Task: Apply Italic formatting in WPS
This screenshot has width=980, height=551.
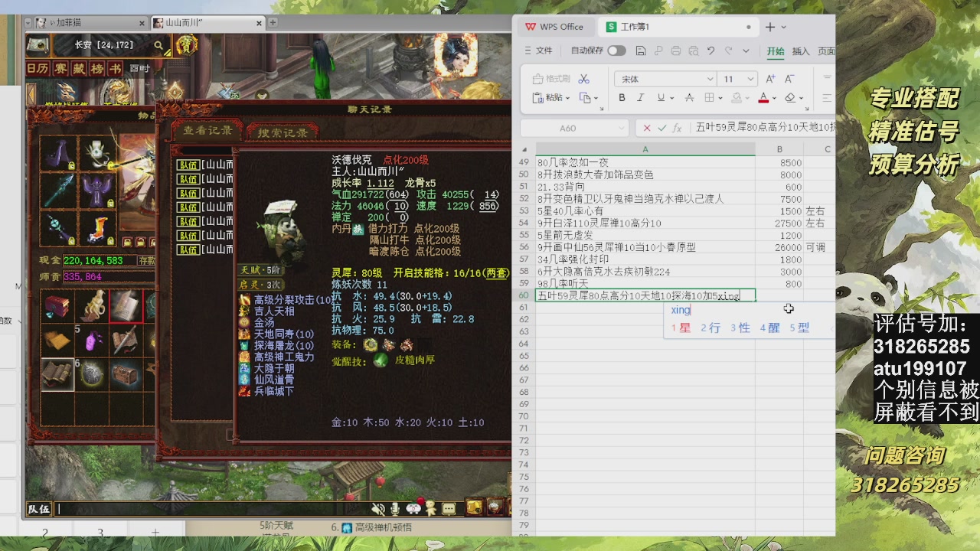Action: click(x=640, y=98)
